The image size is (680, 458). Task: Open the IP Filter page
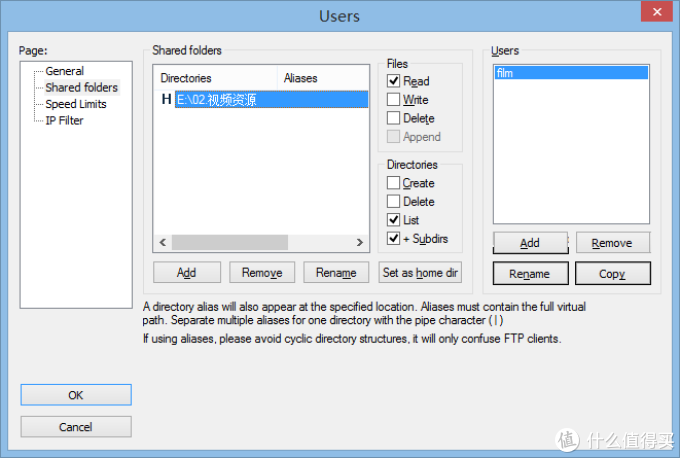point(64,121)
